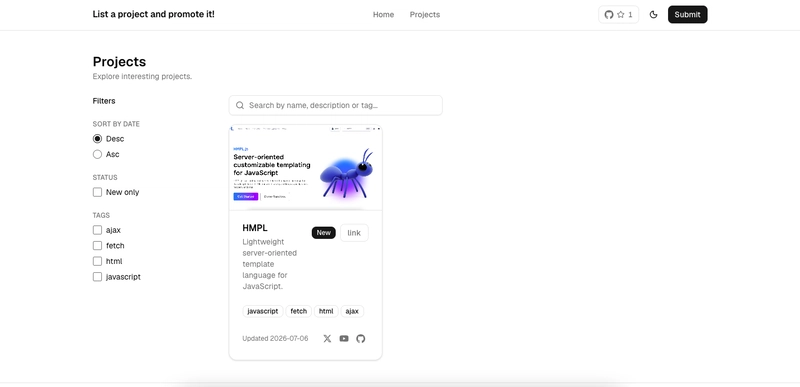Click the TAGS section label
This screenshot has height=387, width=800.
101,215
